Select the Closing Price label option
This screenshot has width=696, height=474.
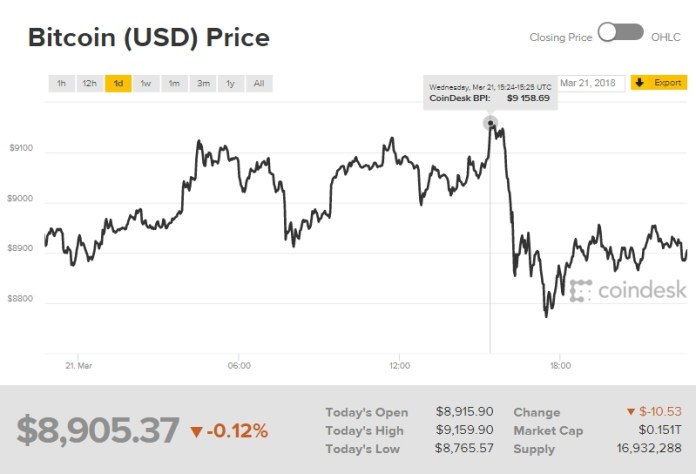point(560,37)
